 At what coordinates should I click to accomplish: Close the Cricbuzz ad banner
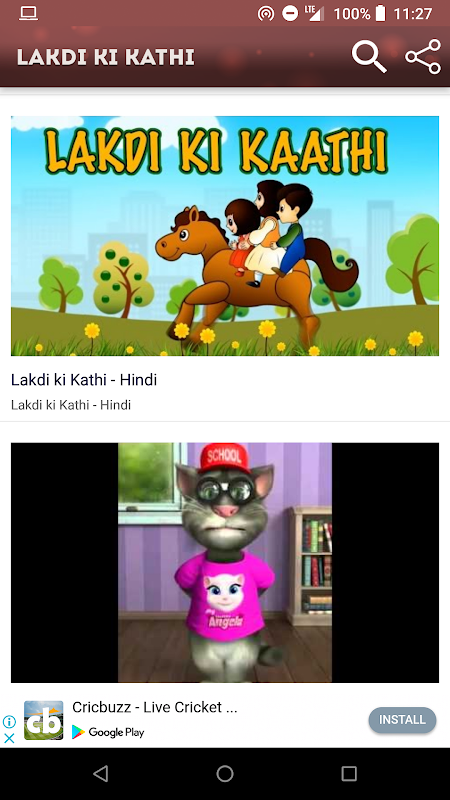pyautogui.click(x=9, y=738)
